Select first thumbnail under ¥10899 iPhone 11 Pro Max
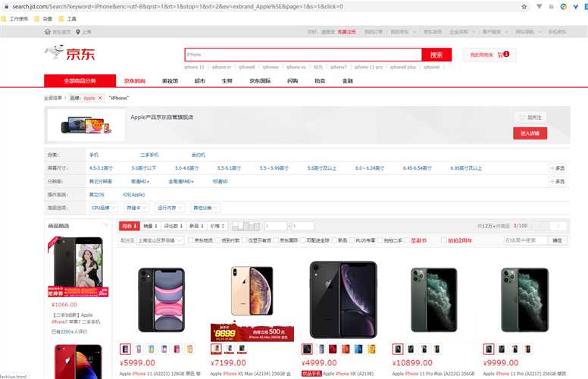Viewport: 588px width, 379px height. tap(398, 349)
